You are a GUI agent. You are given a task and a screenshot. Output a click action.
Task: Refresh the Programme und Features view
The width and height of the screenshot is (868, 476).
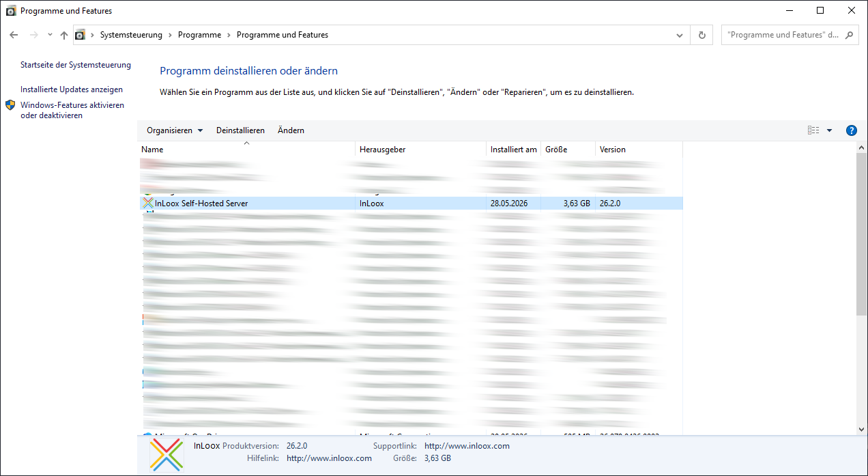pos(701,35)
